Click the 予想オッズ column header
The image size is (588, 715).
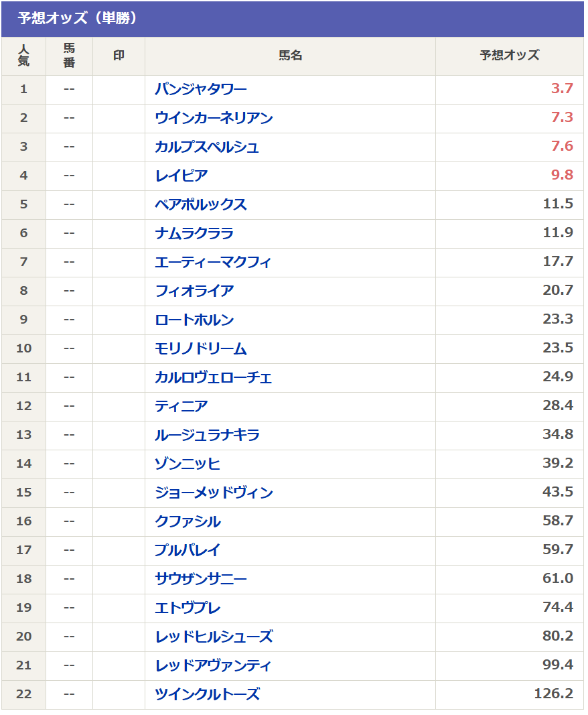coord(509,56)
